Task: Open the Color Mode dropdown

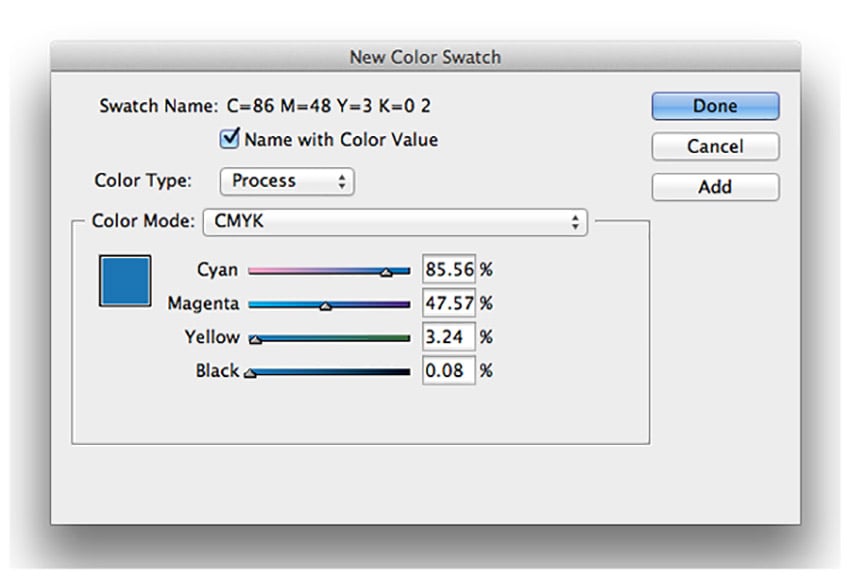Action: coord(395,221)
